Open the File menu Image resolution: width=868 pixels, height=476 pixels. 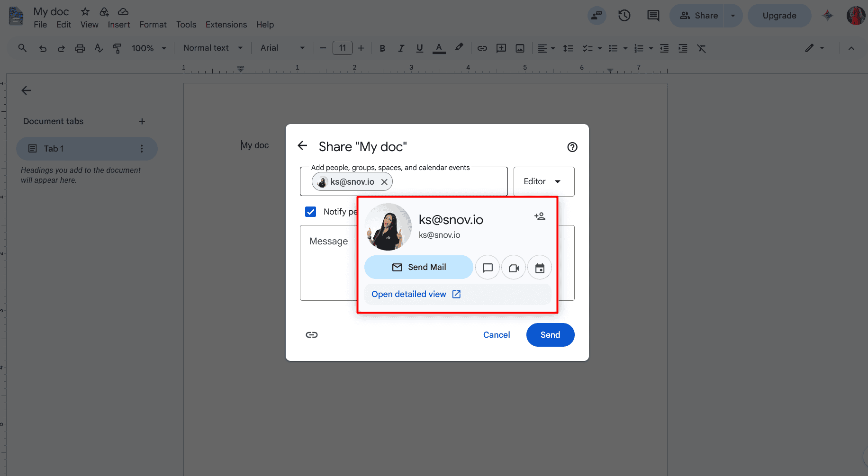point(40,25)
